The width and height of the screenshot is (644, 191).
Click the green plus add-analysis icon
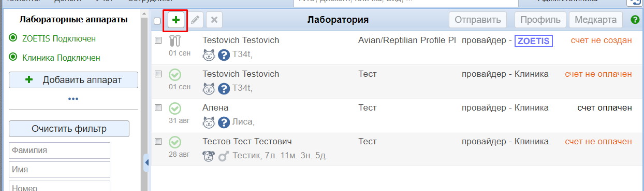[x=176, y=20]
